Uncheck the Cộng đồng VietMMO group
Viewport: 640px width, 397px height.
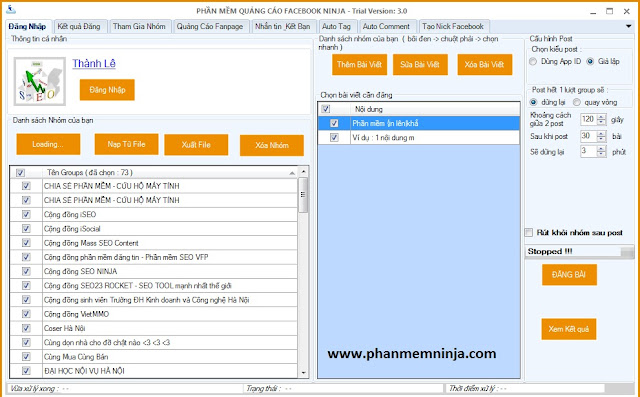pyautogui.click(x=26, y=314)
